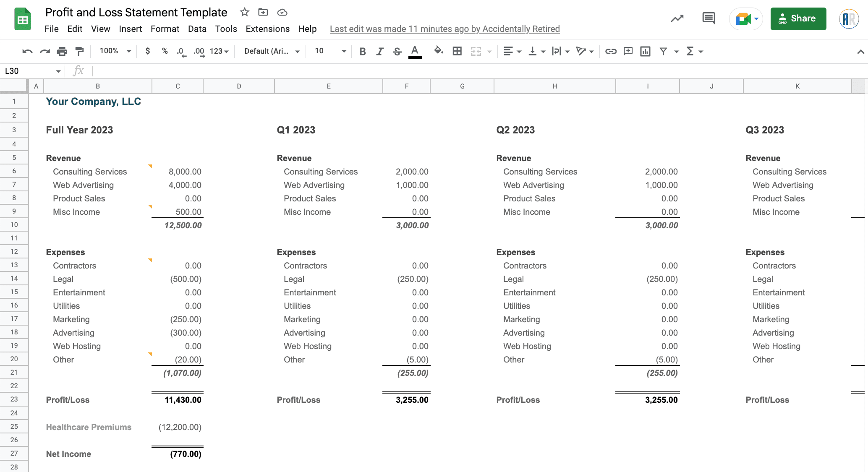Click the print icon in toolbar
This screenshot has width=868, height=472.
62,51
